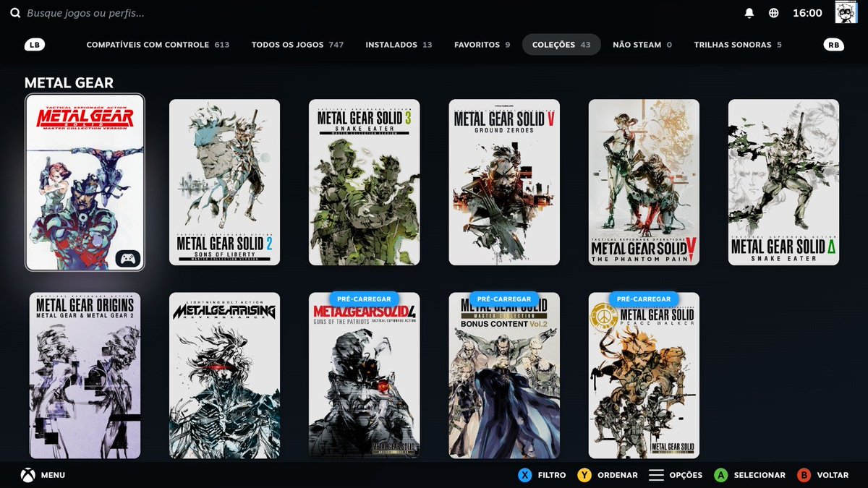868x488 pixels.
Task: Open Metal Gear Solid Delta Snake Eater
Action: tap(783, 182)
